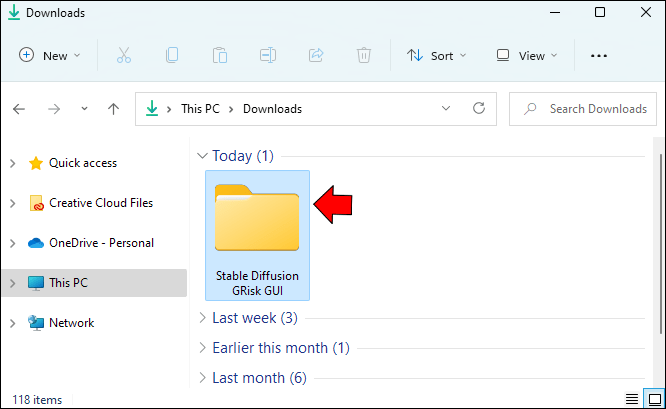This screenshot has width=666, height=409.
Task: Click inside the Search Downloads field
Action: [x=583, y=109]
